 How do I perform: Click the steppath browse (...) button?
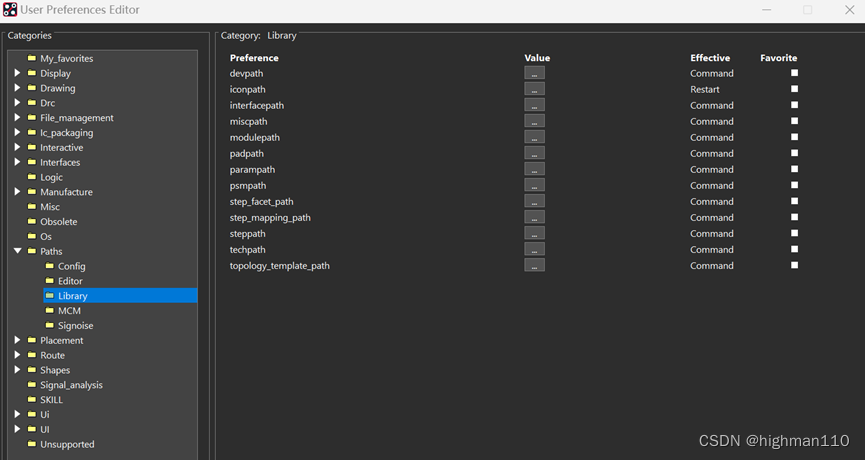(534, 233)
